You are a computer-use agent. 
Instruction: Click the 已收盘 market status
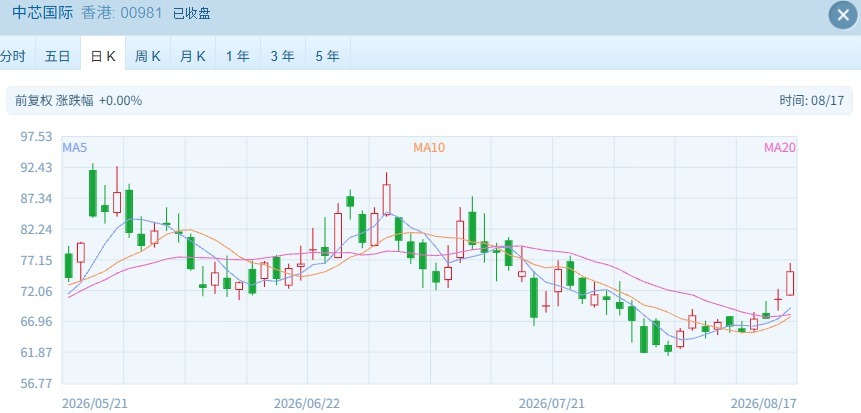[192, 13]
